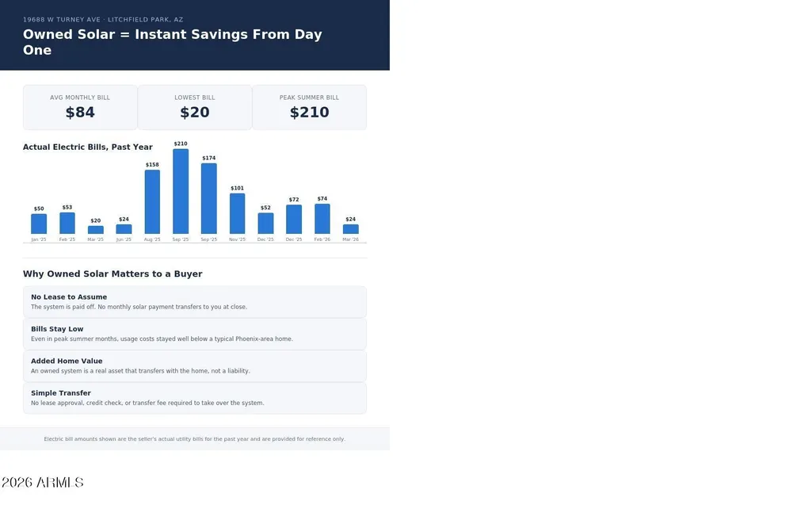Select the $52 bar in the chart
The width and height of the screenshot is (812, 505).
265,224
